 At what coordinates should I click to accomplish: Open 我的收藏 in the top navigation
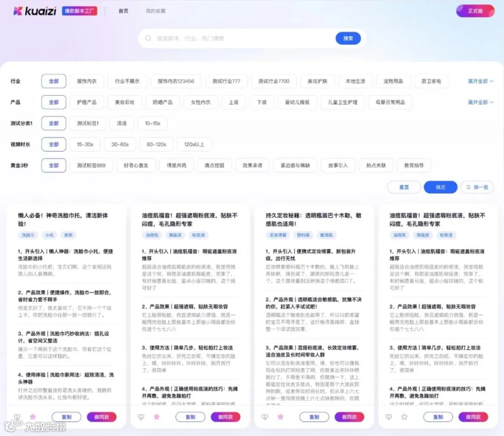click(157, 11)
